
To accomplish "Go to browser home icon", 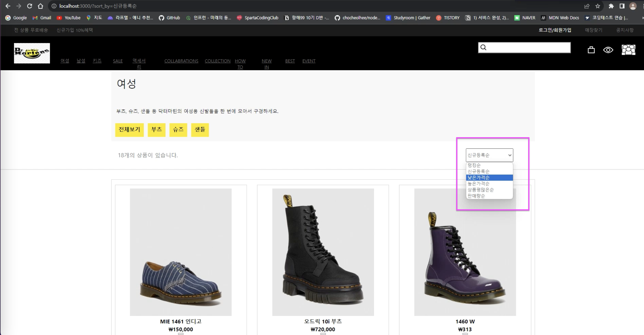I will click(x=40, y=6).
